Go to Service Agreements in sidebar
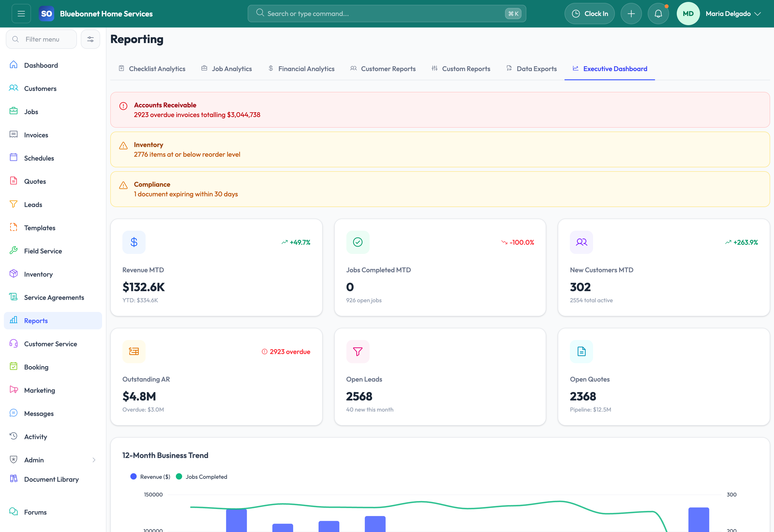This screenshot has height=532, width=774. point(53,297)
